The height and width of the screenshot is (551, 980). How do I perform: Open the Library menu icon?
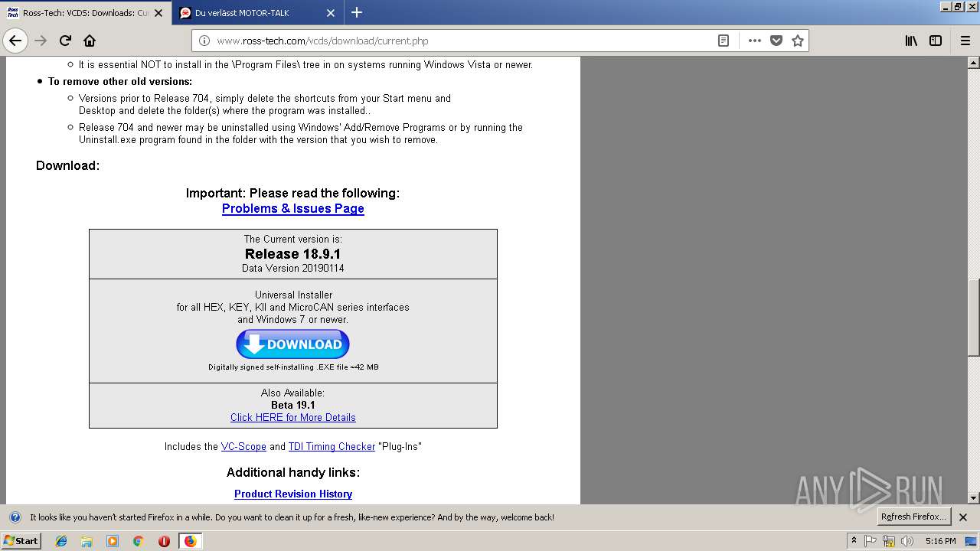click(911, 41)
